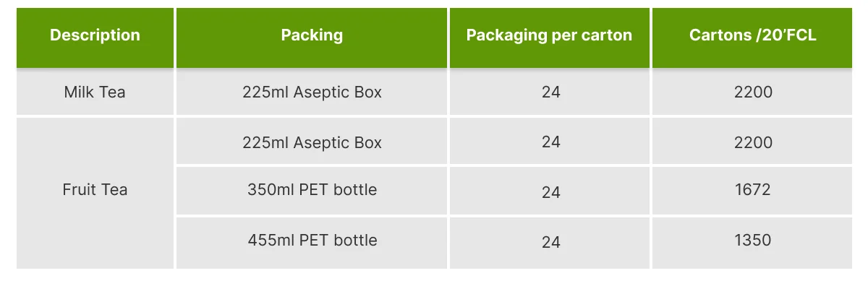Click the 24 value in the Milk Tea row
This screenshot has height=294, width=868.
click(550, 92)
